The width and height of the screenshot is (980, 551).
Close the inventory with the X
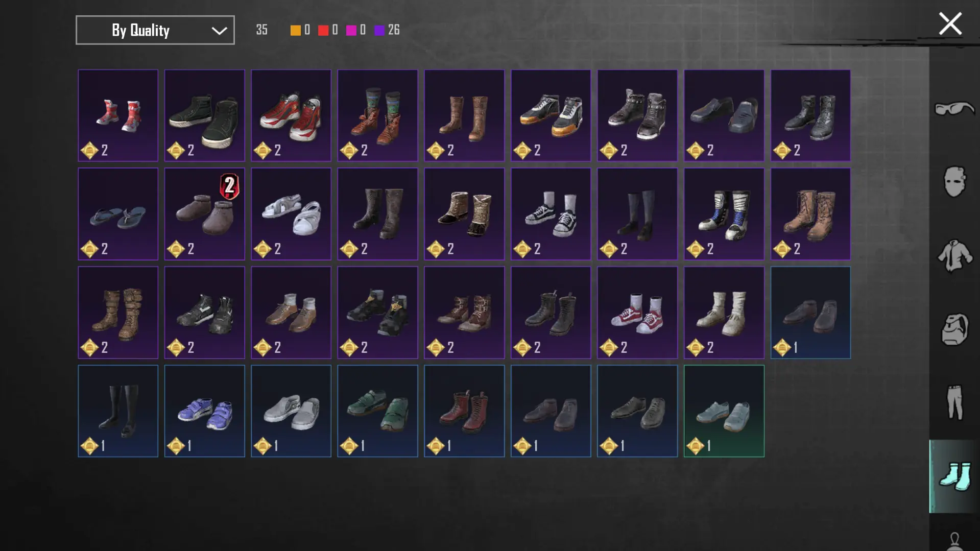click(950, 24)
